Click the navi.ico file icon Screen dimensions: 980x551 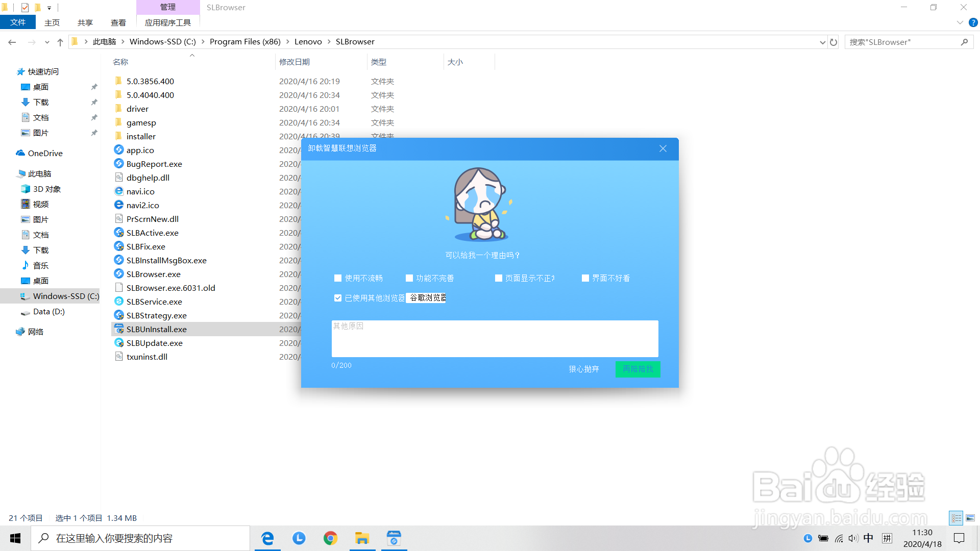pos(119,191)
